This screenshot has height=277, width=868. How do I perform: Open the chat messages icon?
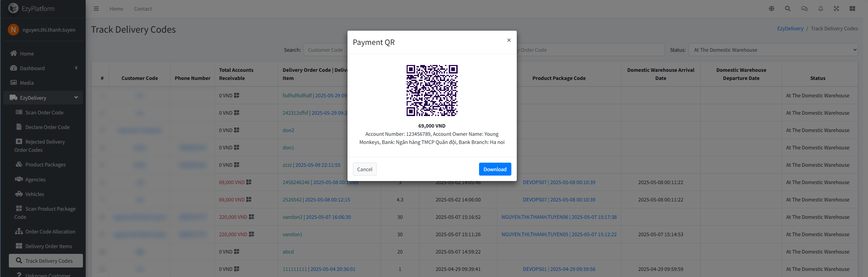pyautogui.click(x=804, y=9)
